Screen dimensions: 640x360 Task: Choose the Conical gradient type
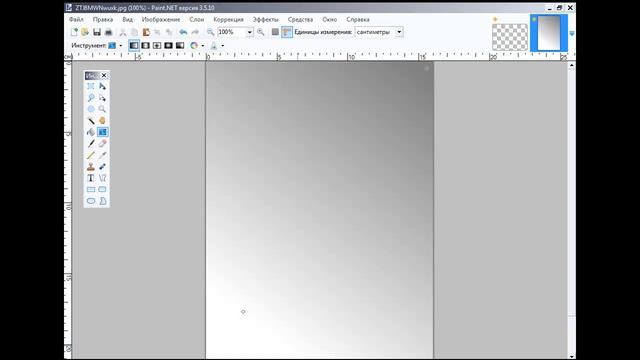point(180,45)
